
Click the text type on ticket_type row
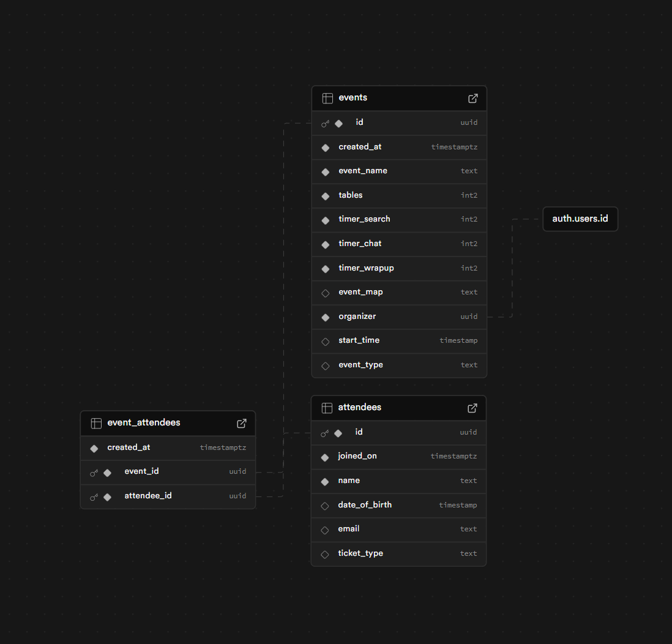tap(468, 553)
